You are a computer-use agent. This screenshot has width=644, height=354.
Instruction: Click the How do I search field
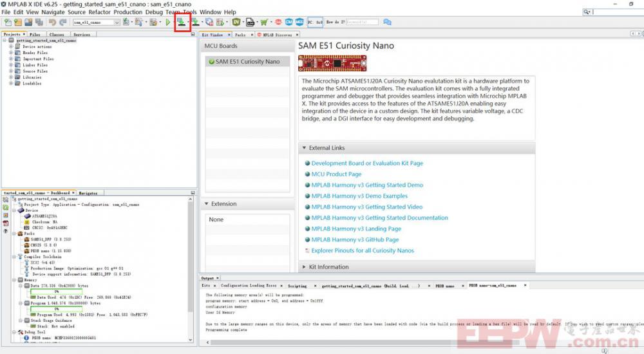pyautogui.click(x=362, y=22)
